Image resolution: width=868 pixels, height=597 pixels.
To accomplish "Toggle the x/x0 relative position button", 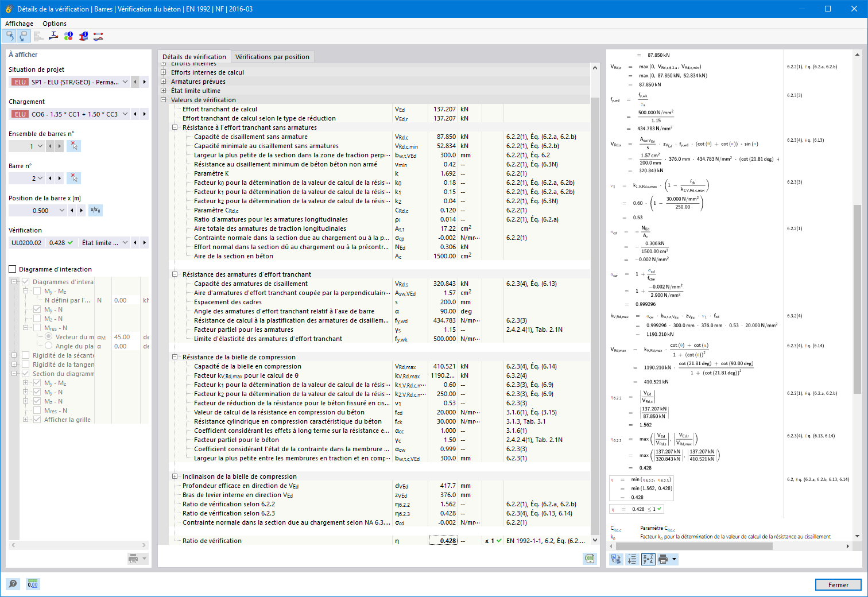I will click(x=95, y=211).
